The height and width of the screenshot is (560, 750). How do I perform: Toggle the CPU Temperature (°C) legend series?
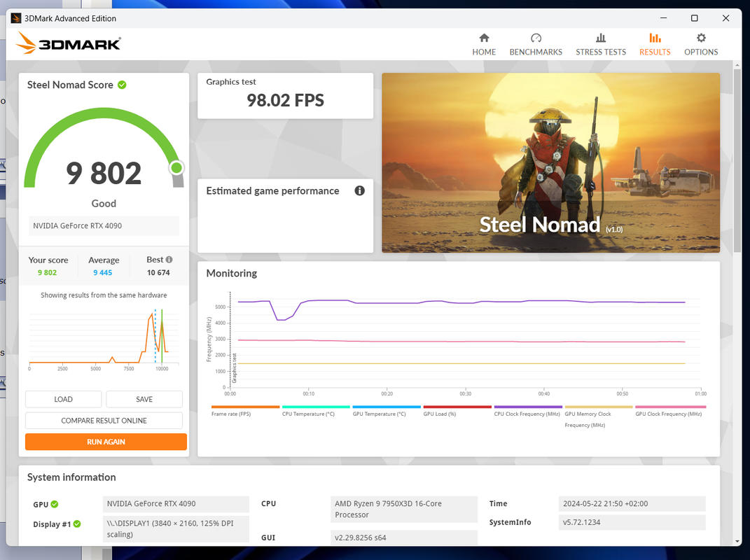[316, 411]
